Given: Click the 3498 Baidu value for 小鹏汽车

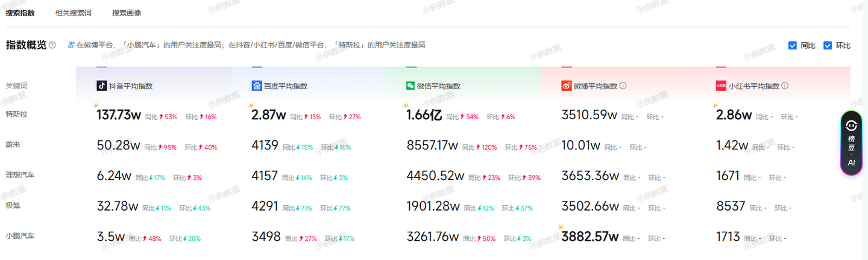Looking at the screenshot, I should point(266,237).
